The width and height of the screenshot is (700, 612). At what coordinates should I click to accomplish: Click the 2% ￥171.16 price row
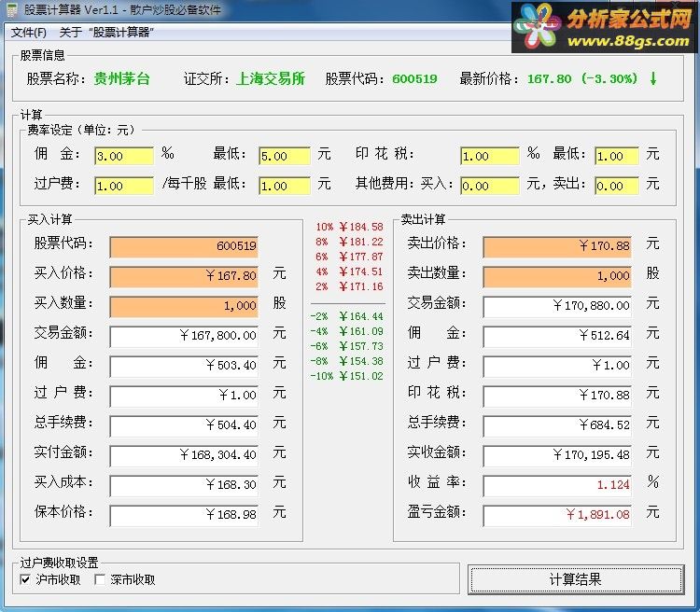[x=349, y=286]
